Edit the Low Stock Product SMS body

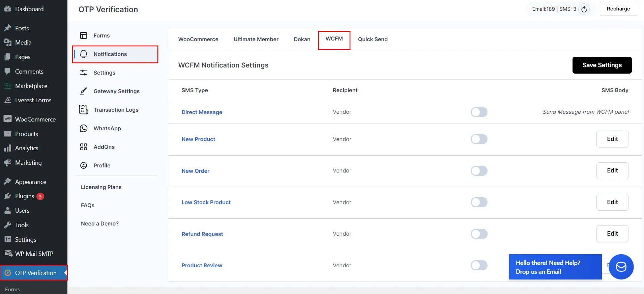pyautogui.click(x=612, y=202)
